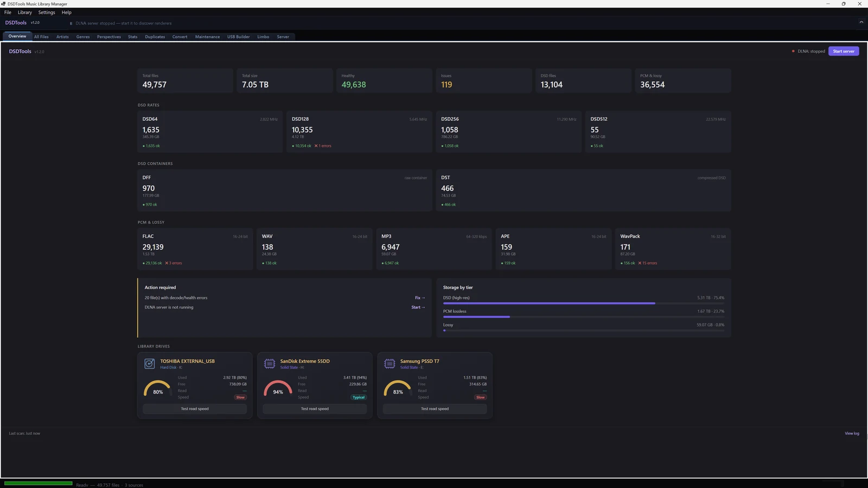Open the Convert tab
Viewport: 868px width, 488px height.
(x=180, y=37)
